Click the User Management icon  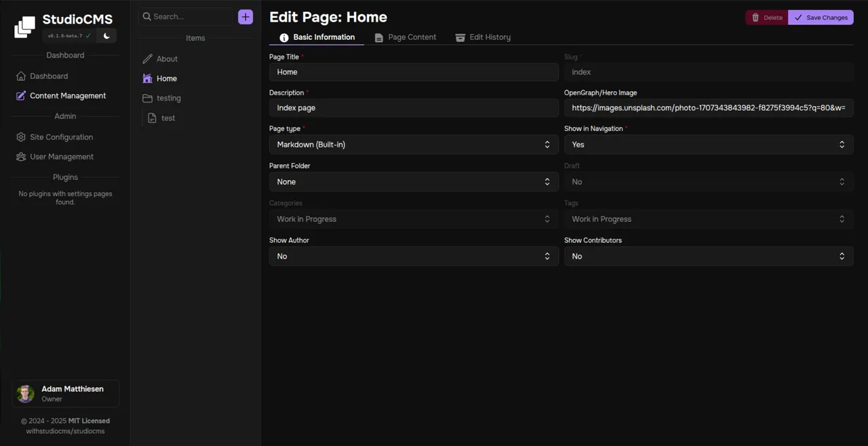20,157
